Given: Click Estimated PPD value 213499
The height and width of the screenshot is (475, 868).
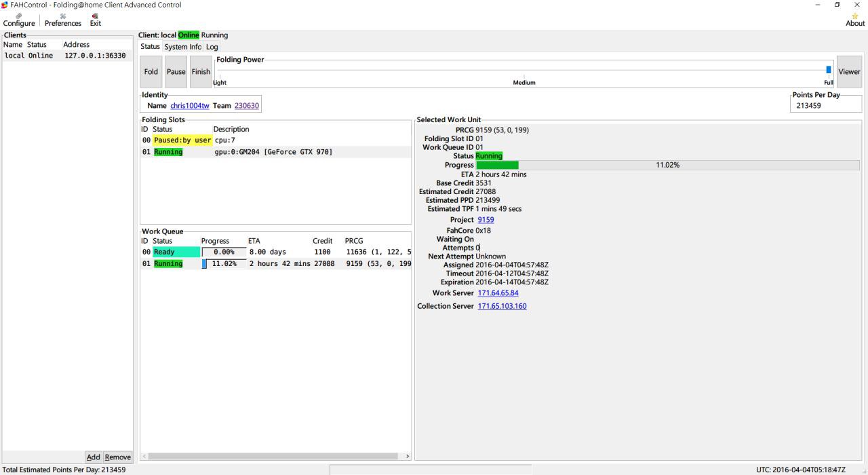Looking at the screenshot, I should tap(488, 200).
